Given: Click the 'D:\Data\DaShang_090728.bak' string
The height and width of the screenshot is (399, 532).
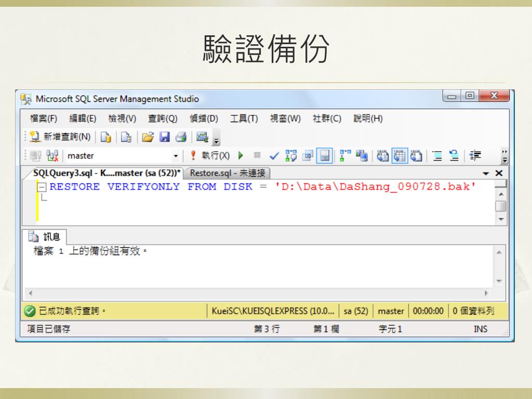Looking at the screenshot, I should 375,187.
